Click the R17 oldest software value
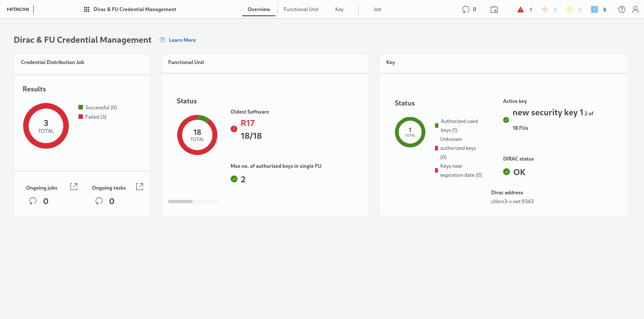644x319 pixels. [x=248, y=123]
